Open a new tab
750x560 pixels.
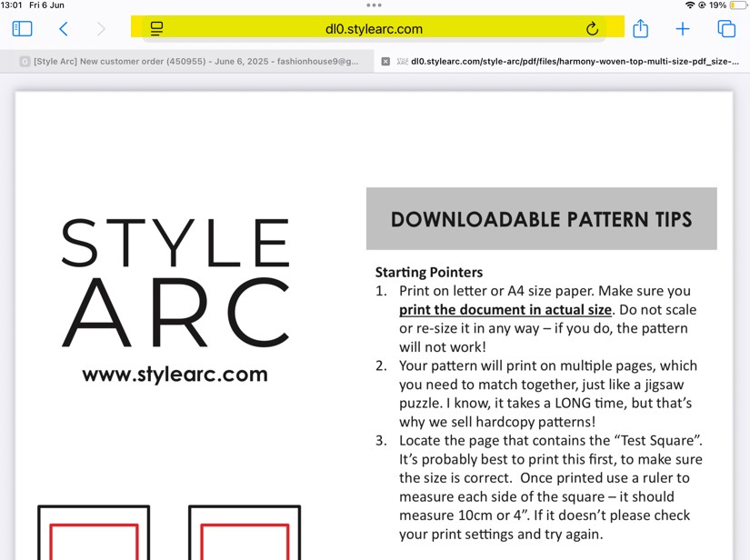click(683, 29)
